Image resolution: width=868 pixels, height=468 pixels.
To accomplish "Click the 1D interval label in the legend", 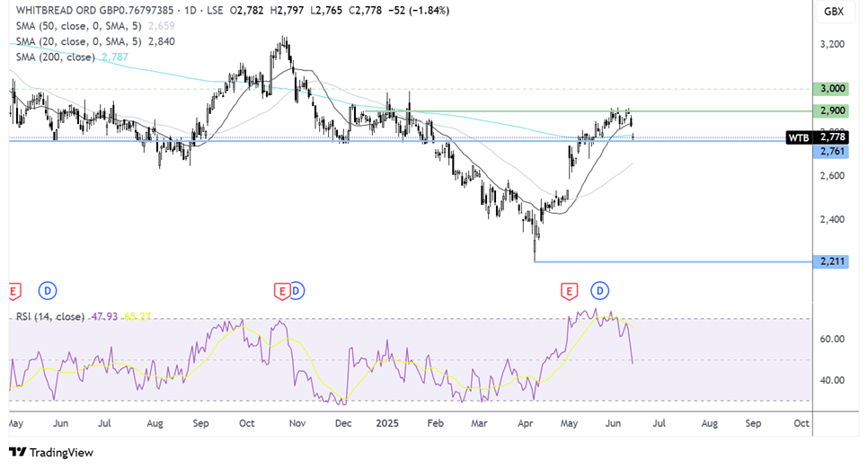I will point(190,11).
